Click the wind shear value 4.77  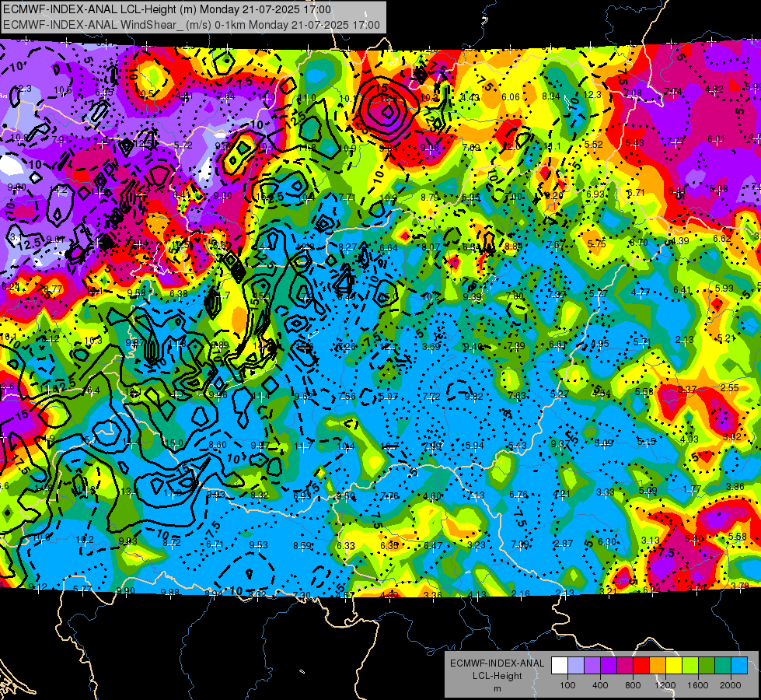tap(641, 292)
